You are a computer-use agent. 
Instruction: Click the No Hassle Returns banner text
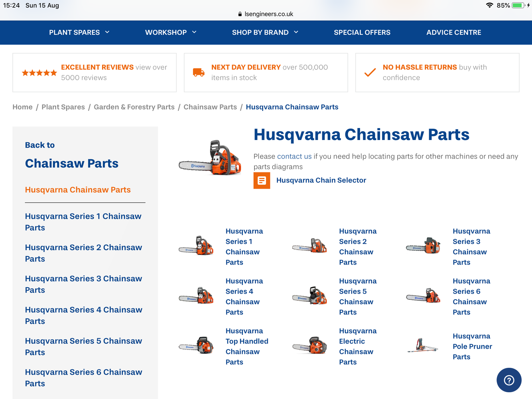click(x=435, y=73)
